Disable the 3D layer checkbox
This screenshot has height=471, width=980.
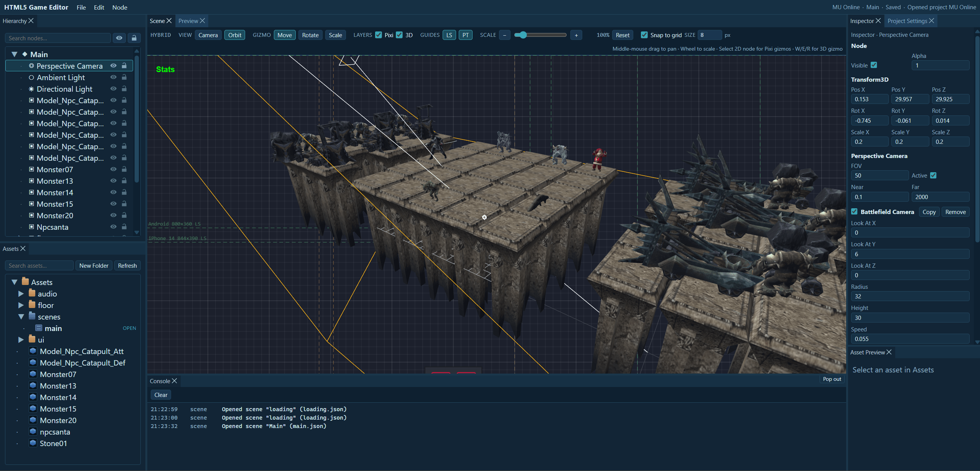(399, 35)
